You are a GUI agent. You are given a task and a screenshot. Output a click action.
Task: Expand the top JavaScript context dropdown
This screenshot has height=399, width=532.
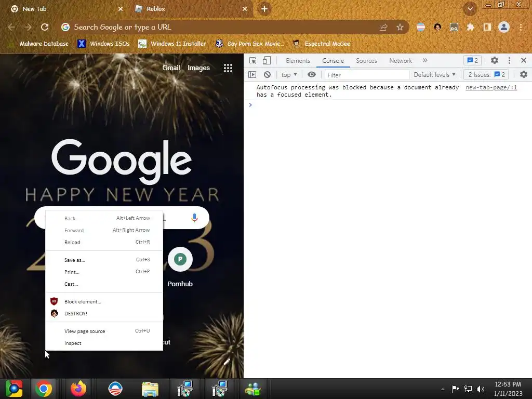[x=289, y=75]
